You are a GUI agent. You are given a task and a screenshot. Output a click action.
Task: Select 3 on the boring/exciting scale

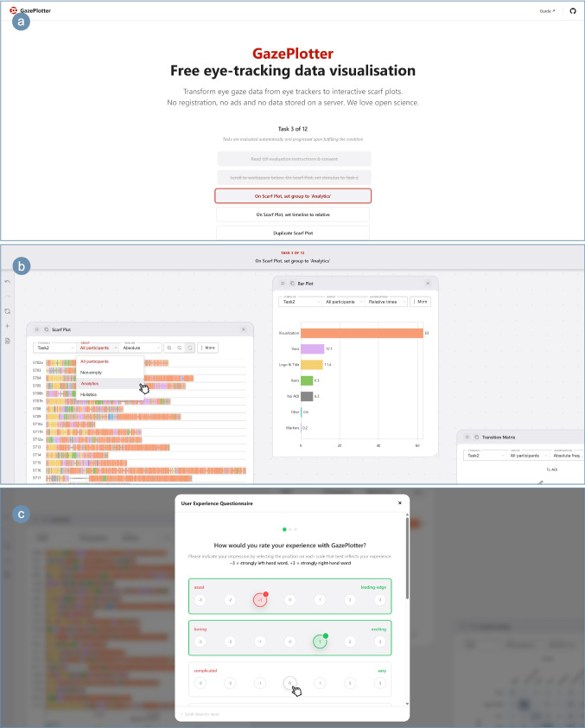[x=379, y=642]
